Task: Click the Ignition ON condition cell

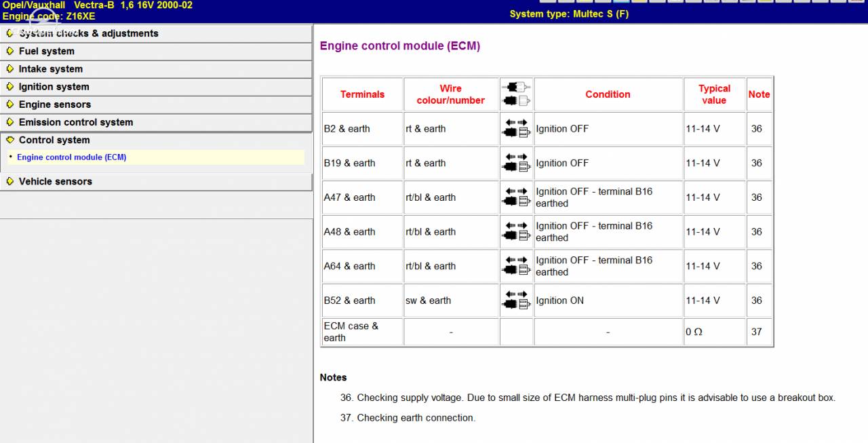Action: tap(608, 301)
